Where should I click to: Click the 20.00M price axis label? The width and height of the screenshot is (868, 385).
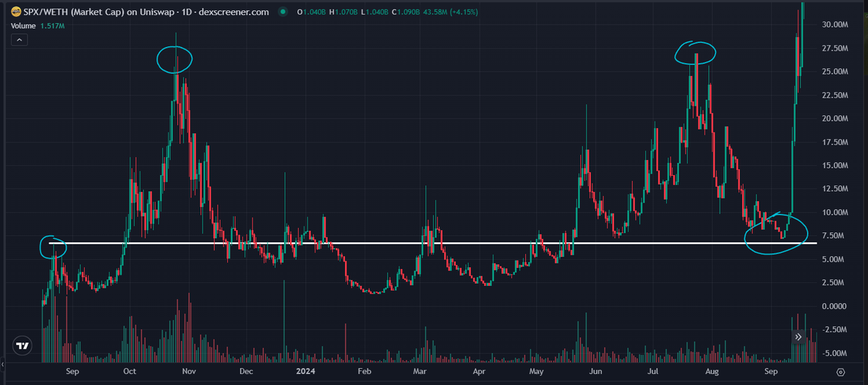[x=834, y=119]
